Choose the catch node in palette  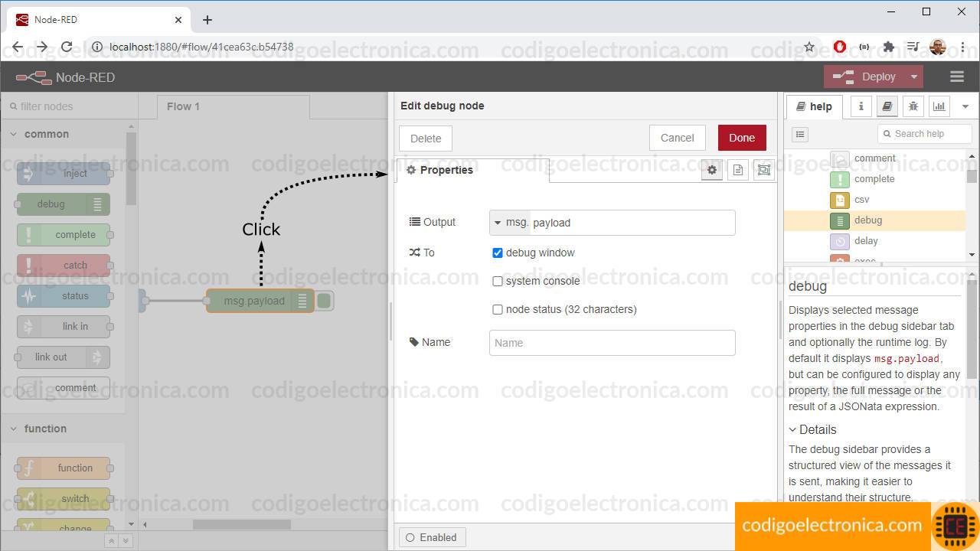[64, 266]
